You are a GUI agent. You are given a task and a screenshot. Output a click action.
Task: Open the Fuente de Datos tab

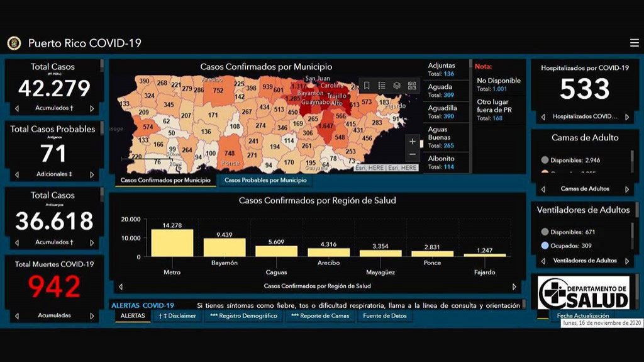[385, 316]
